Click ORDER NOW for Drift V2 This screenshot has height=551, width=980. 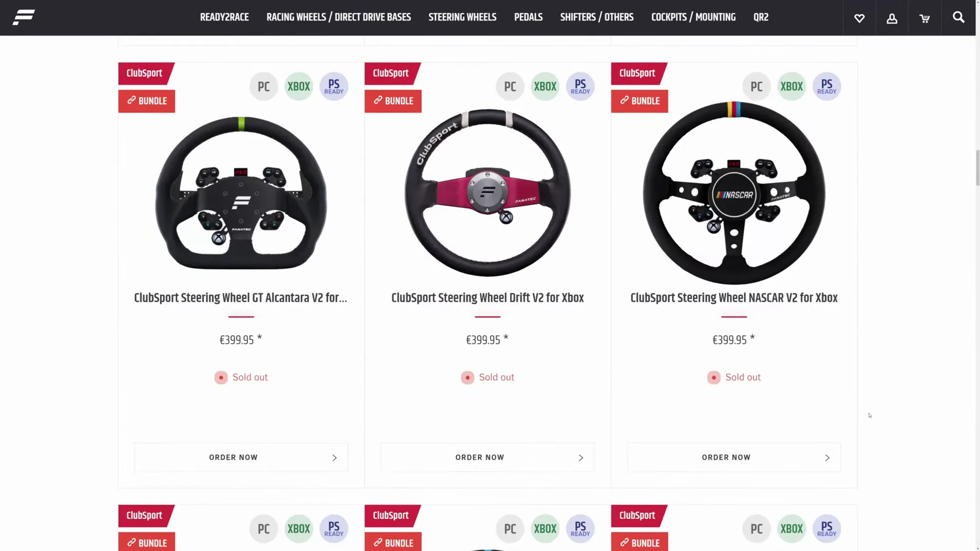(x=487, y=458)
